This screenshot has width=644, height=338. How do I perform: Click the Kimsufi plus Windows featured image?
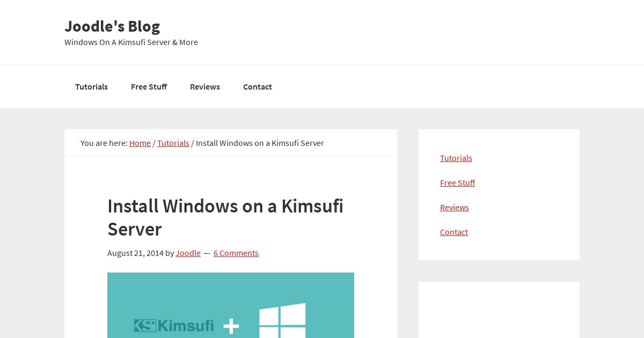(x=231, y=305)
